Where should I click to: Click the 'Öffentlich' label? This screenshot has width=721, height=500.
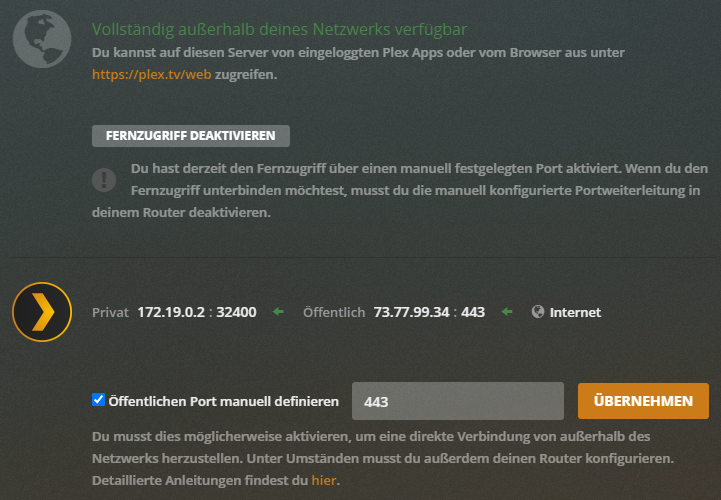[334, 312]
